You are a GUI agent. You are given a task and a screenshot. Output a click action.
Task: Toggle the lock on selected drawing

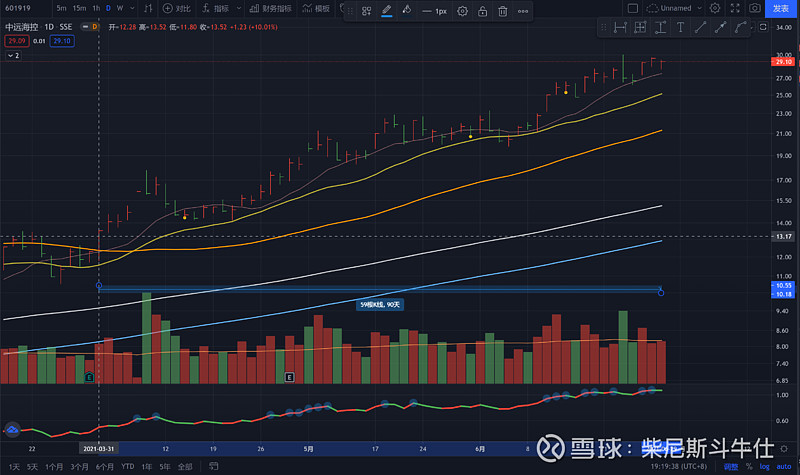(482, 11)
